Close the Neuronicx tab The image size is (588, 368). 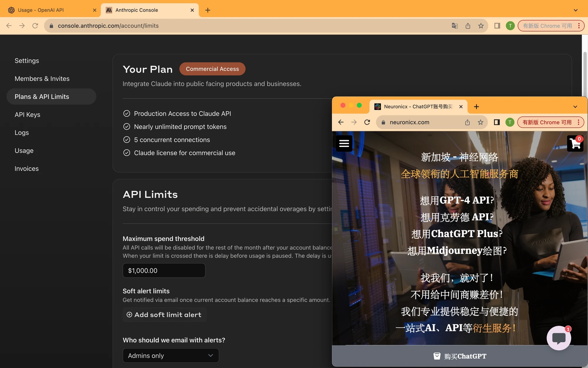[461, 107]
